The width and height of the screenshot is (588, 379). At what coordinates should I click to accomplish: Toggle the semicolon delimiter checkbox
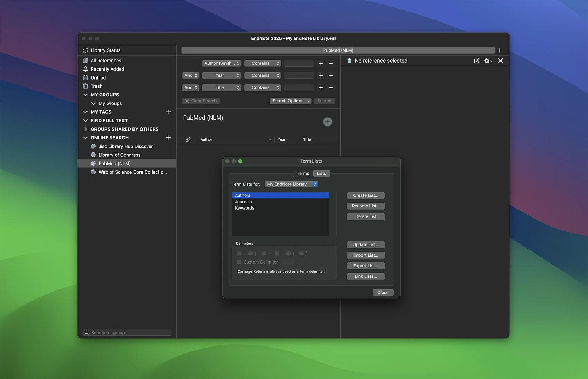(x=251, y=253)
